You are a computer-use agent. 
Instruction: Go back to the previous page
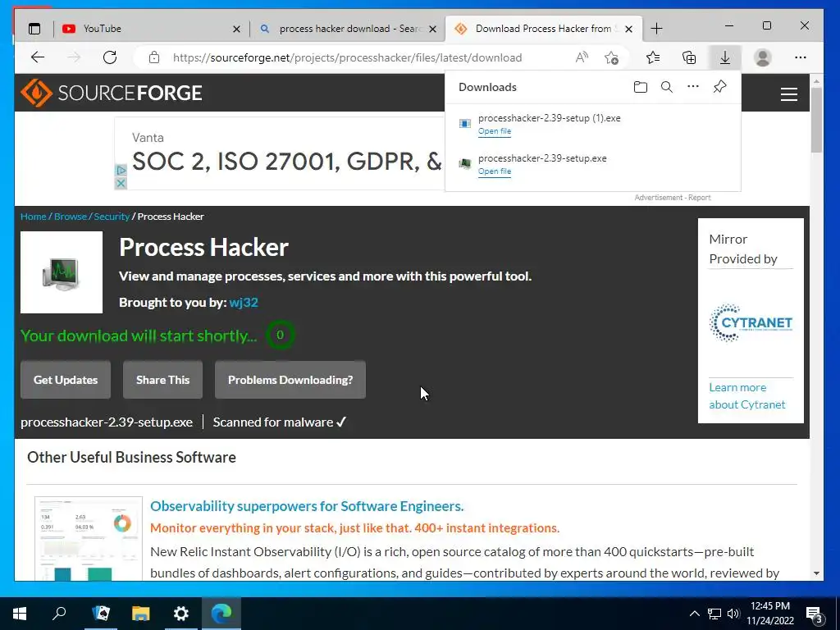(x=38, y=57)
